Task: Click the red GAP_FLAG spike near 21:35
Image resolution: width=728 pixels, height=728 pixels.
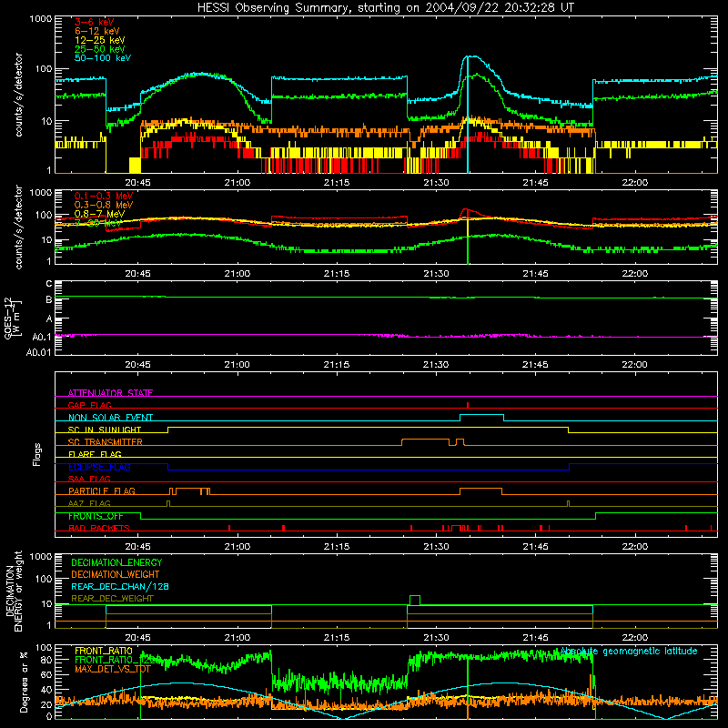Action: (x=468, y=405)
